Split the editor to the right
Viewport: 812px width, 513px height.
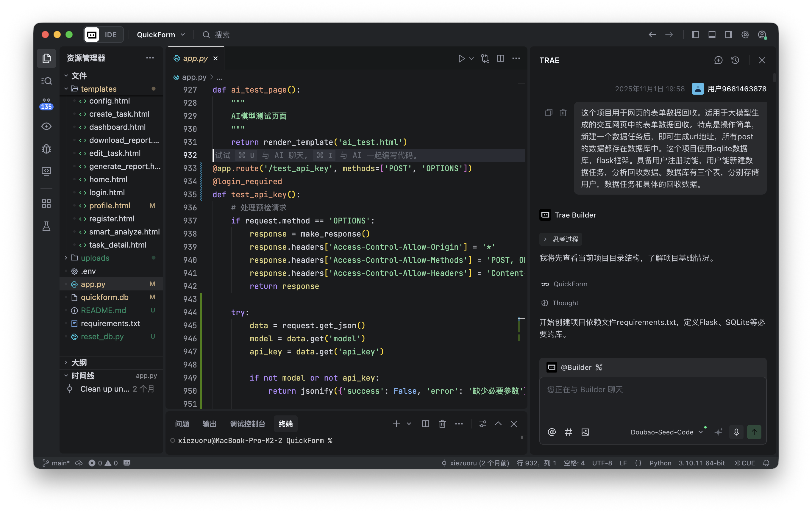pos(500,59)
